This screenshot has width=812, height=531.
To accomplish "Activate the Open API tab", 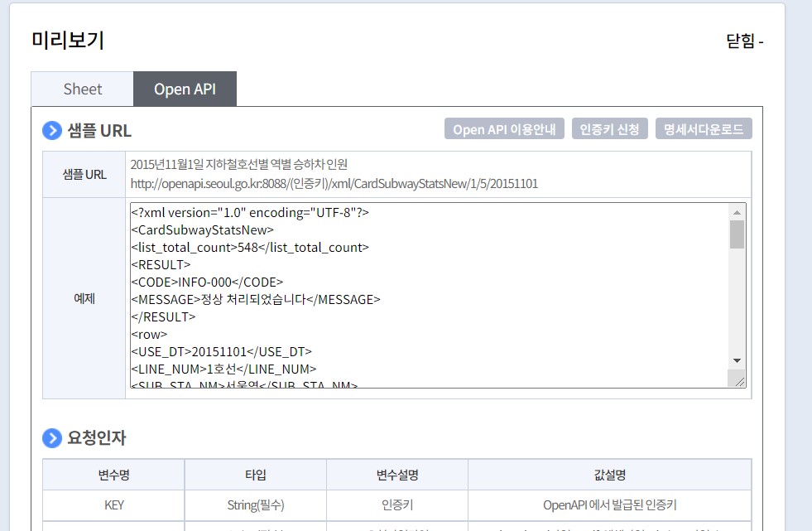I will click(x=185, y=89).
